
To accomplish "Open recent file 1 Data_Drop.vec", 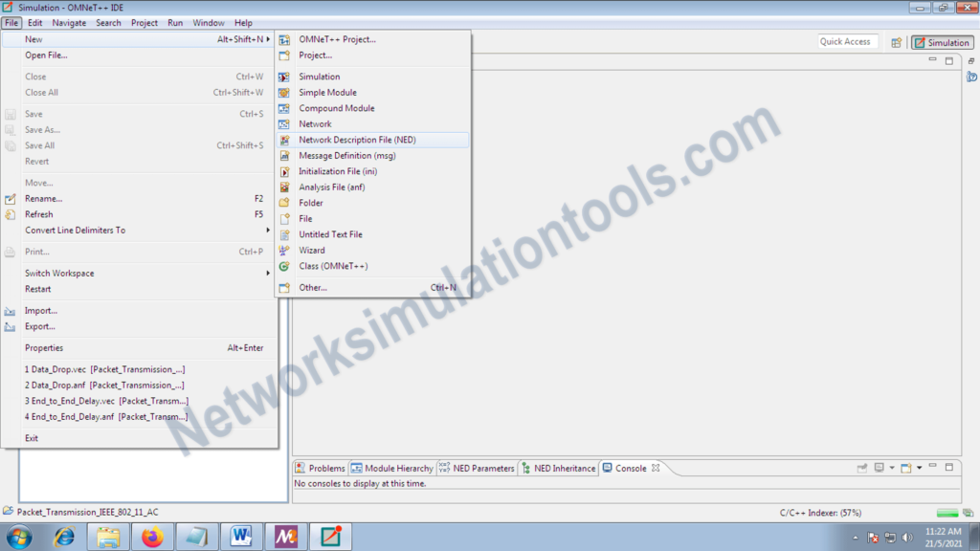I will click(x=105, y=368).
